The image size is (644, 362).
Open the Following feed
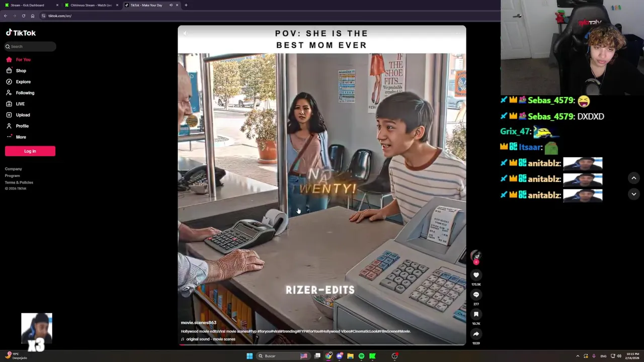25,93
